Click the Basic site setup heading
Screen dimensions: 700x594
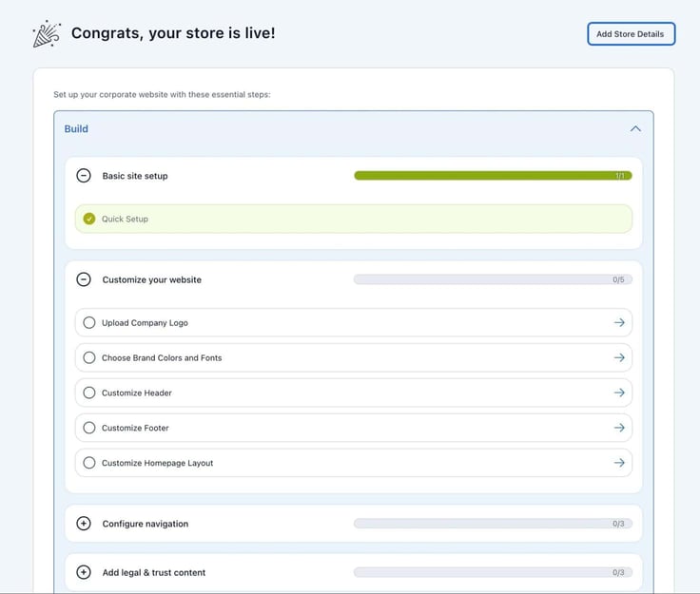(x=135, y=176)
